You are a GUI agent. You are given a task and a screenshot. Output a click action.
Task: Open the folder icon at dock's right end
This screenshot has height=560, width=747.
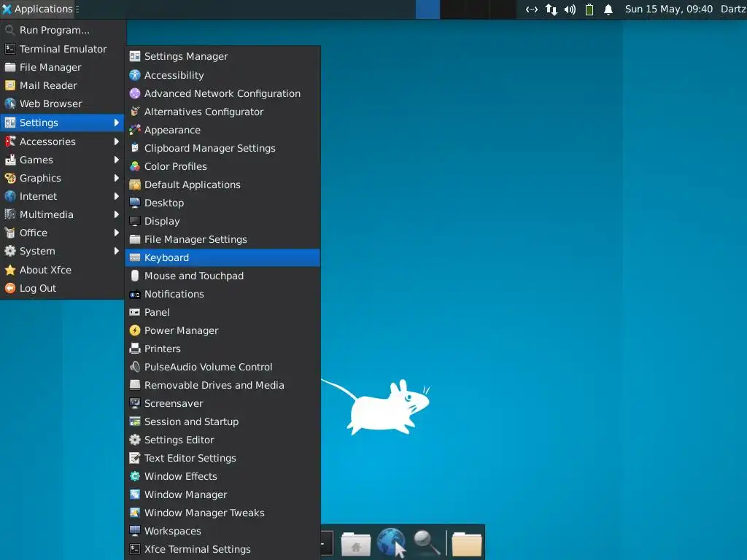tap(467, 543)
